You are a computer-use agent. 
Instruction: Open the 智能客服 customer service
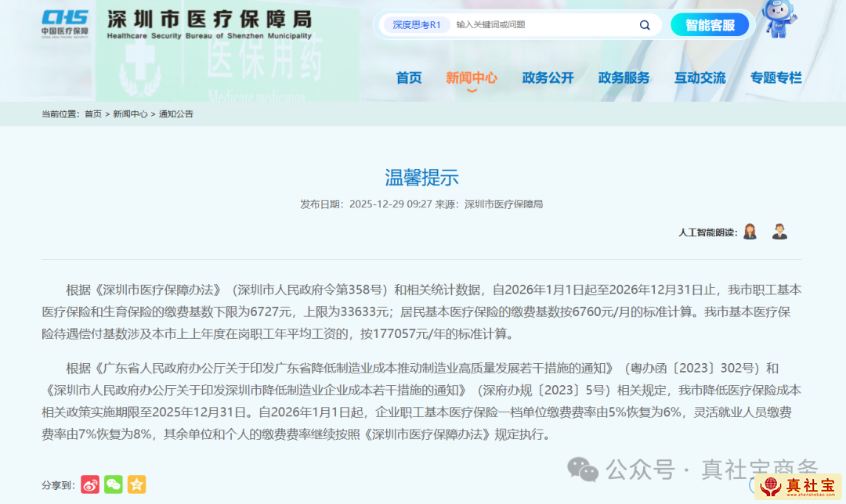tap(709, 24)
